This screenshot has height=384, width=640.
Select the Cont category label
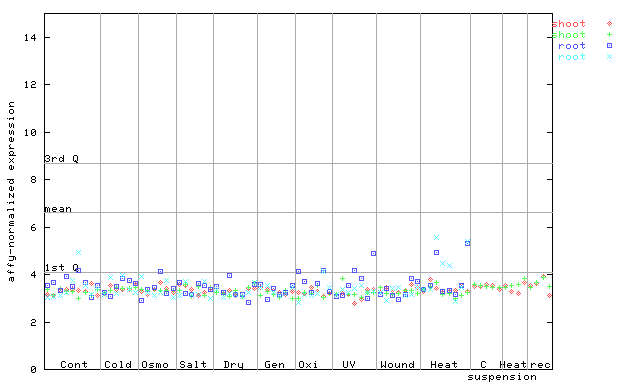[x=74, y=364]
